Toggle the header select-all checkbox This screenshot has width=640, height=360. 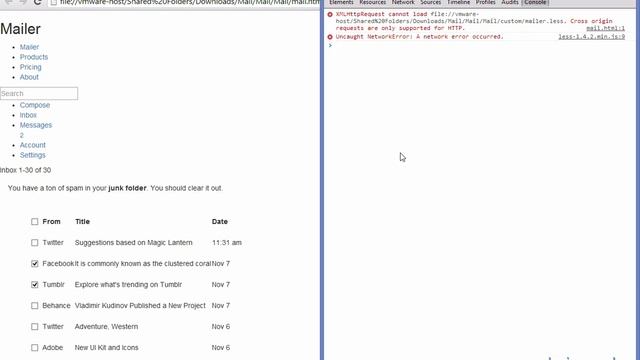coord(35,222)
